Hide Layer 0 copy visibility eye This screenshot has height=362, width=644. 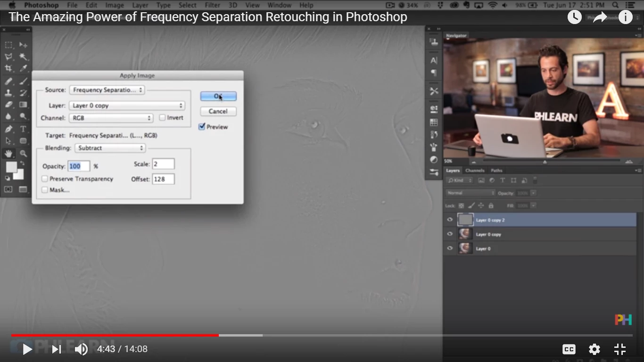(x=450, y=234)
